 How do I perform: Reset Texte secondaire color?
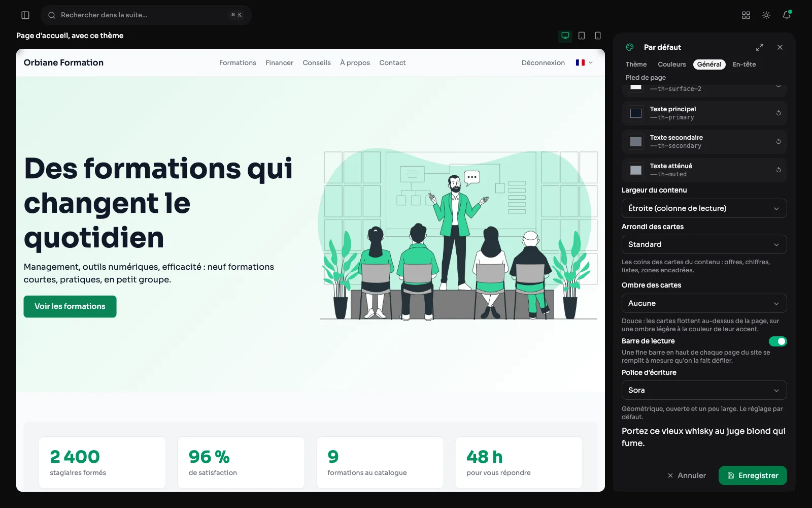click(x=779, y=141)
